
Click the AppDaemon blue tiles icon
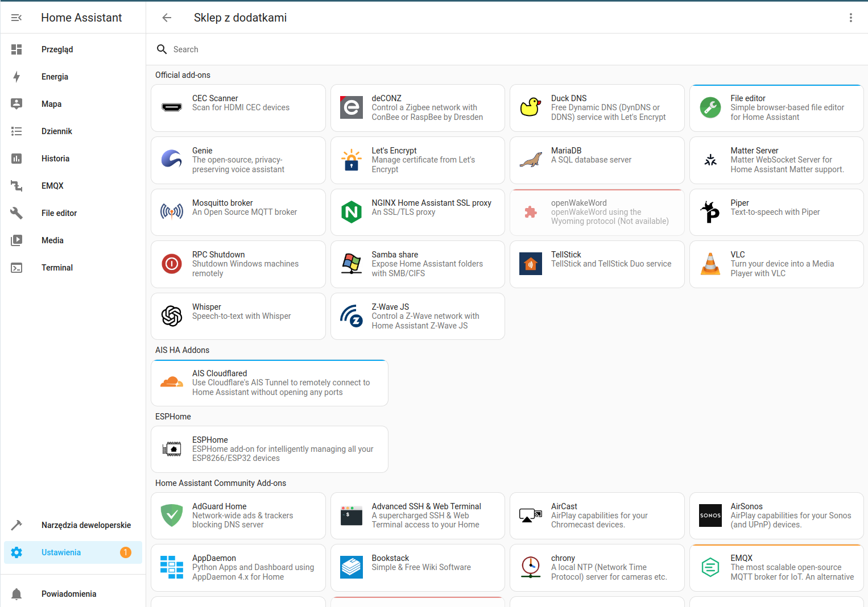click(x=172, y=567)
